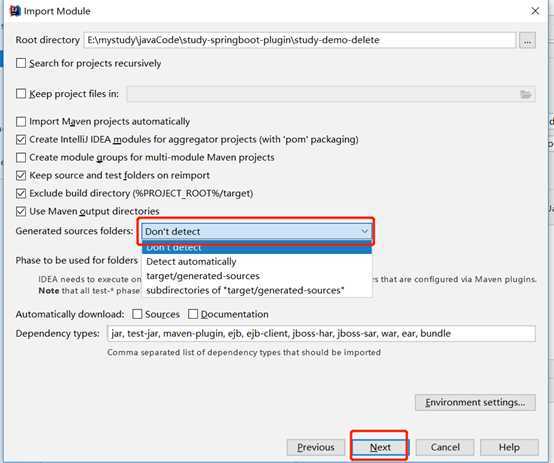Open Environment settings dialog
554x463 pixels.
pyautogui.click(x=475, y=403)
